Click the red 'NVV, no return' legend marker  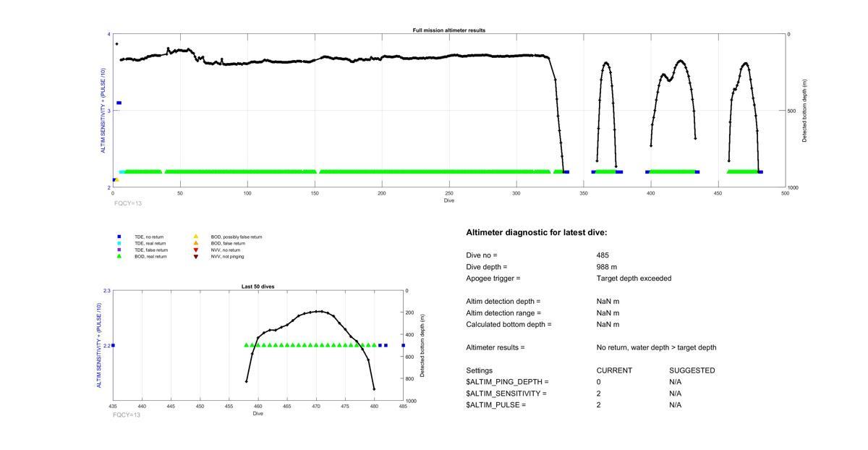(195, 250)
